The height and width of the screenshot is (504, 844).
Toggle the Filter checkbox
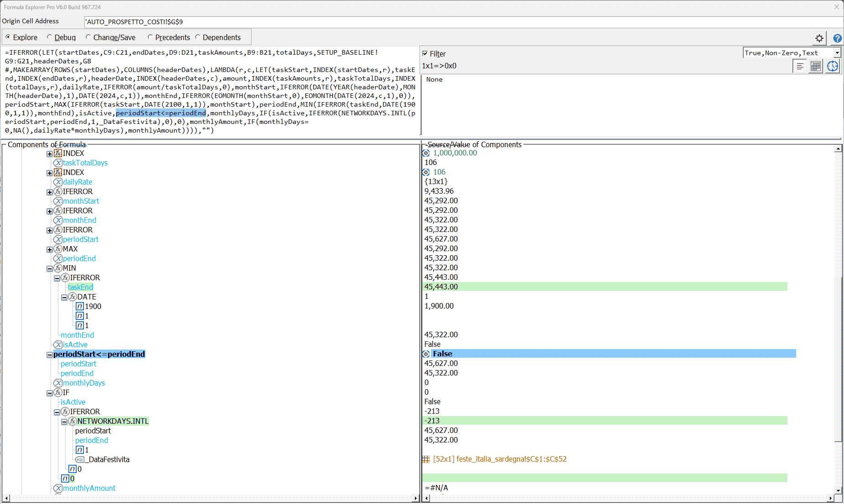point(425,53)
